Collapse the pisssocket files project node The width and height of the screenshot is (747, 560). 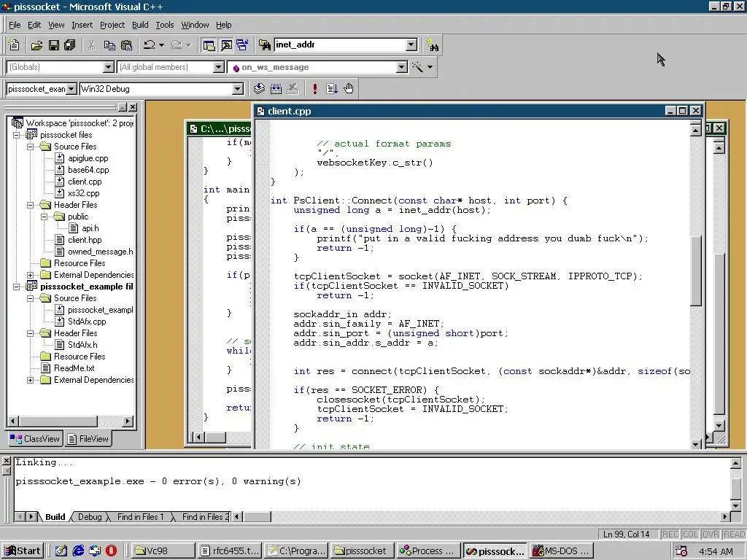click(x=16, y=135)
